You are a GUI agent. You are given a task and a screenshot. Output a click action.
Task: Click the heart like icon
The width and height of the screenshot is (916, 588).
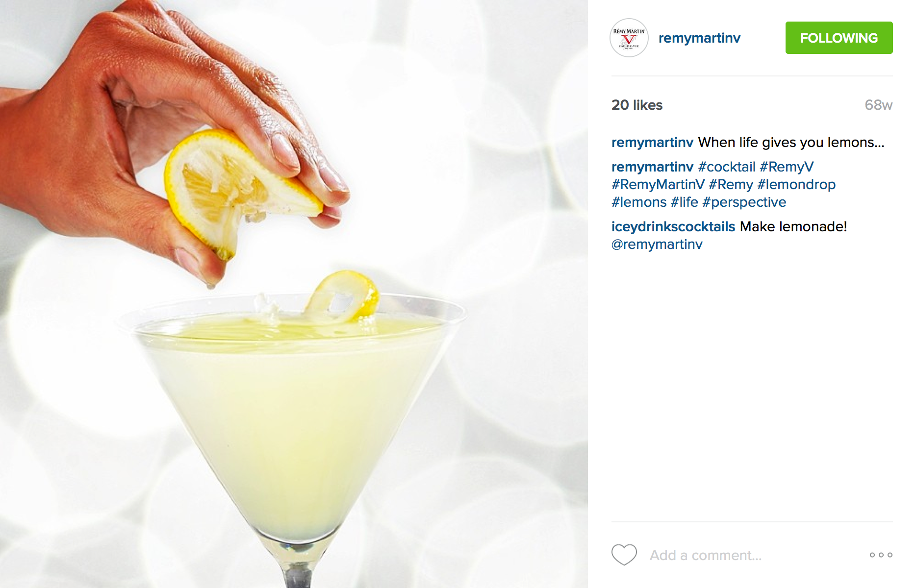pyautogui.click(x=624, y=555)
